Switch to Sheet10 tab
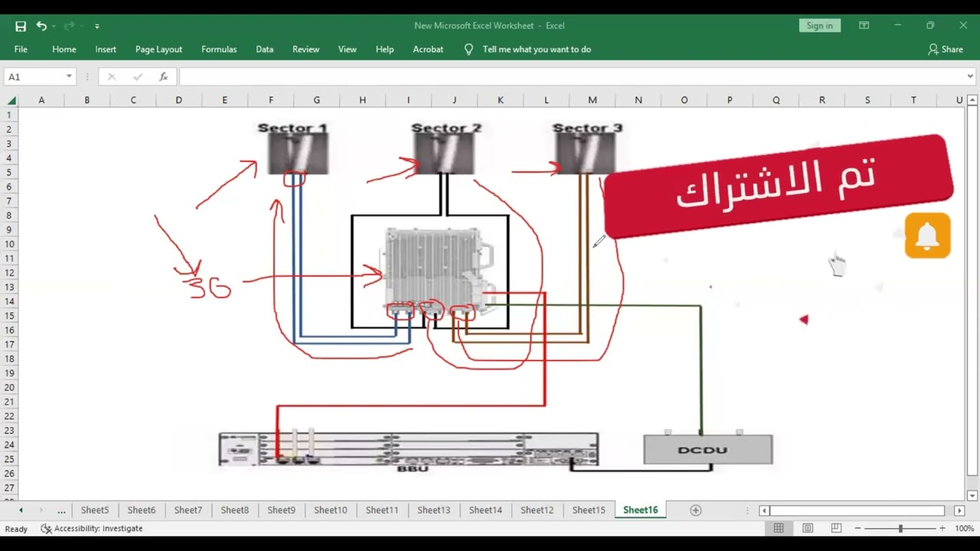This screenshot has width=980, height=551. click(x=331, y=510)
